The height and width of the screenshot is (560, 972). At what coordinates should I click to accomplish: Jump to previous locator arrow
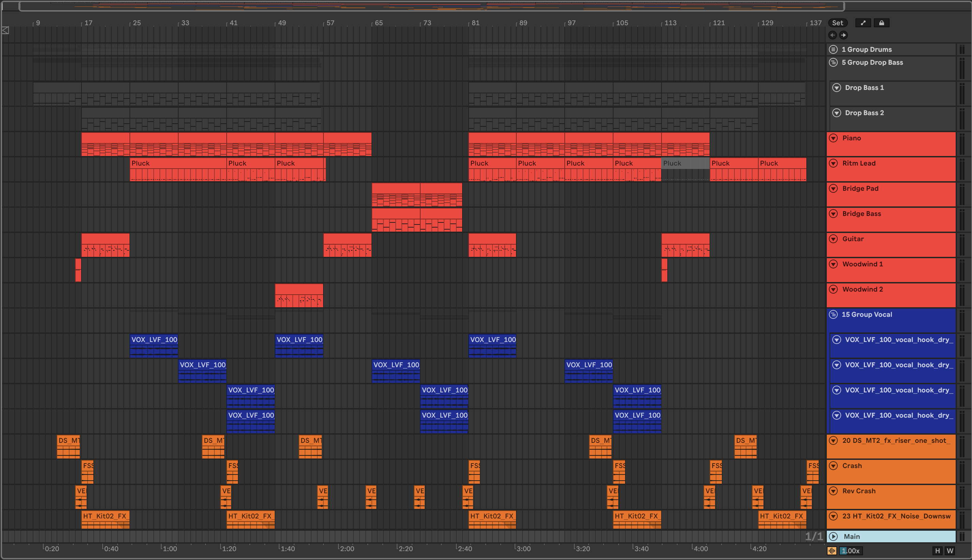[832, 35]
